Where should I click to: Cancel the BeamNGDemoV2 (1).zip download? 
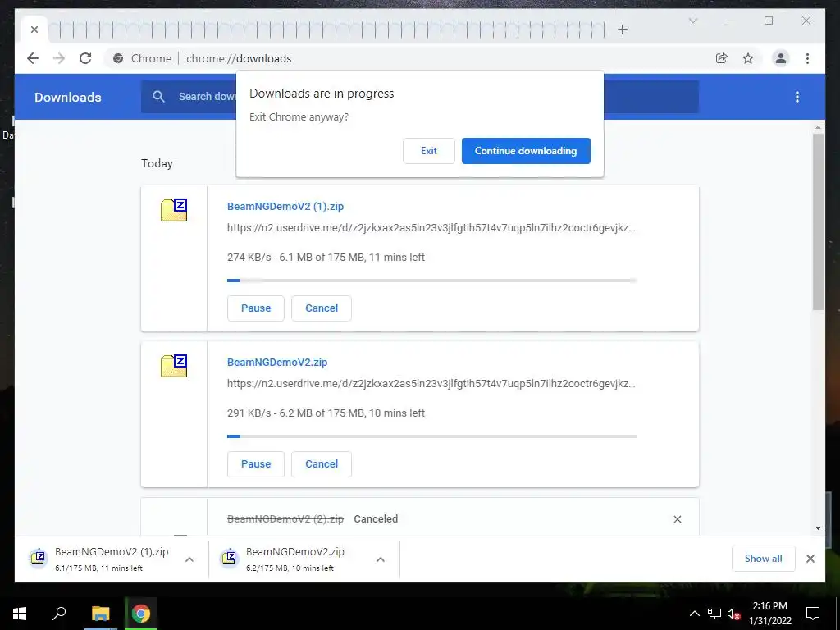point(322,308)
